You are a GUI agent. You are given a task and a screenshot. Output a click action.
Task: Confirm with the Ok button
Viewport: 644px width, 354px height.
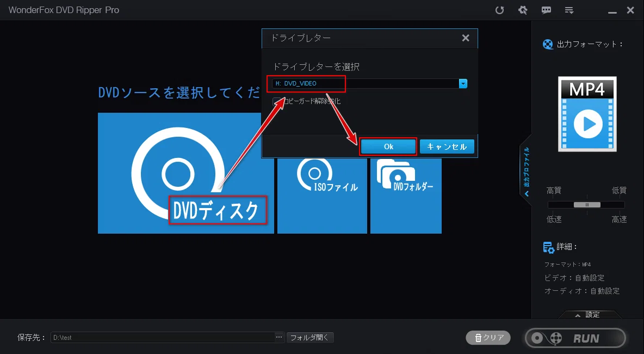pos(388,147)
